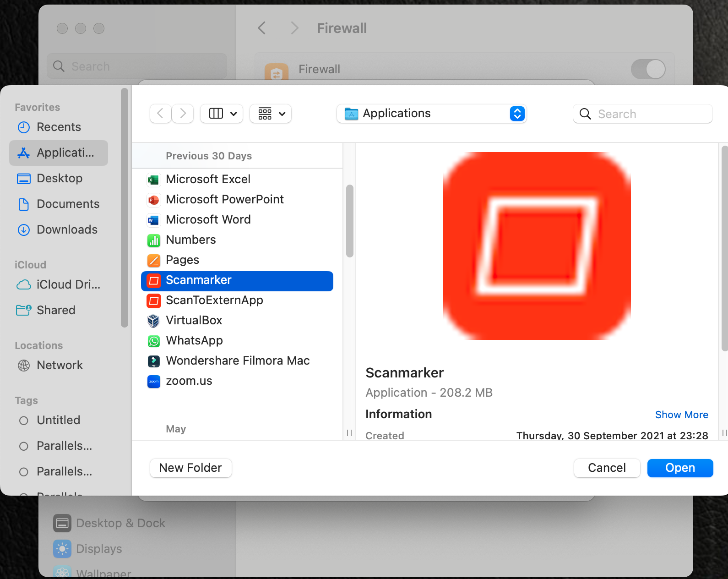The image size is (728, 579).
Task: Click the Wondershare Filmora icon
Action: (153, 361)
